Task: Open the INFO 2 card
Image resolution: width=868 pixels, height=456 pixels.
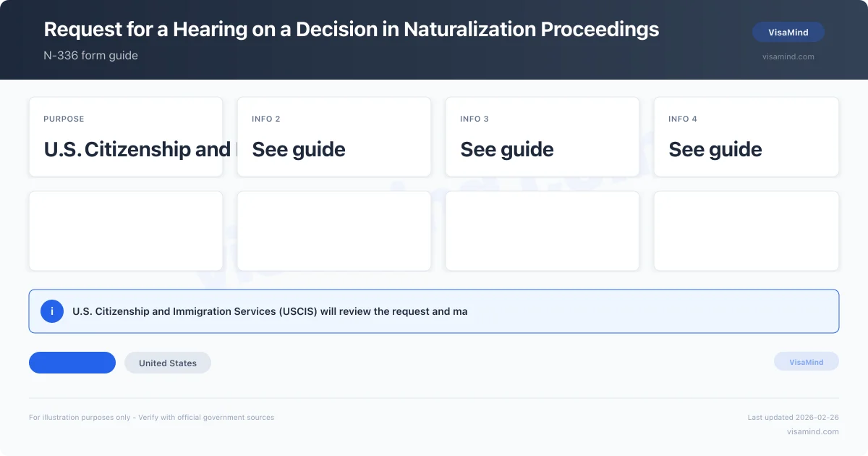Action: click(x=334, y=137)
